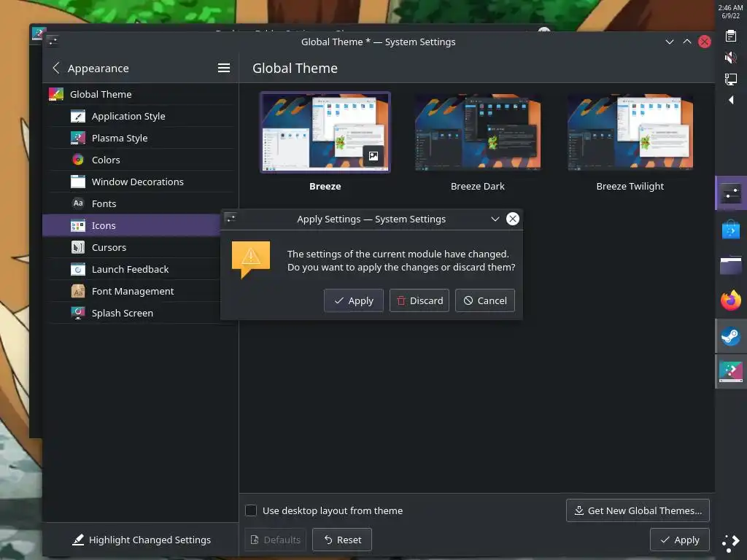Image resolution: width=747 pixels, height=560 pixels.
Task: Open the Splash Screen page
Action: (134, 313)
